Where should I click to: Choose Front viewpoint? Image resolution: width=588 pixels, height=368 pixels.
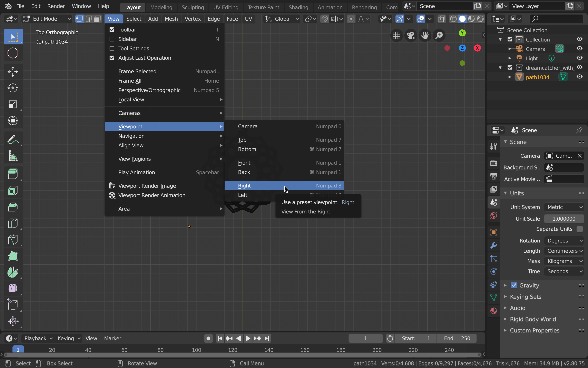point(284,163)
